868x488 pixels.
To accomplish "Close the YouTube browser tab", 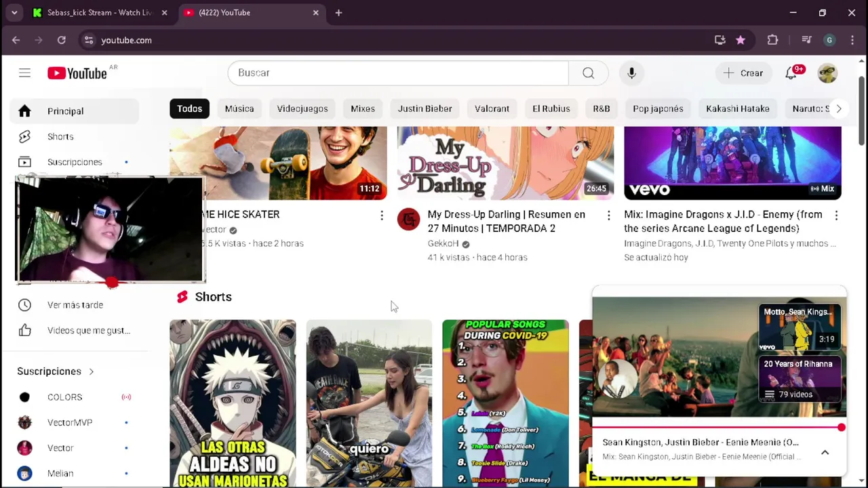I will pyautogui.click(x=315, y=12).
